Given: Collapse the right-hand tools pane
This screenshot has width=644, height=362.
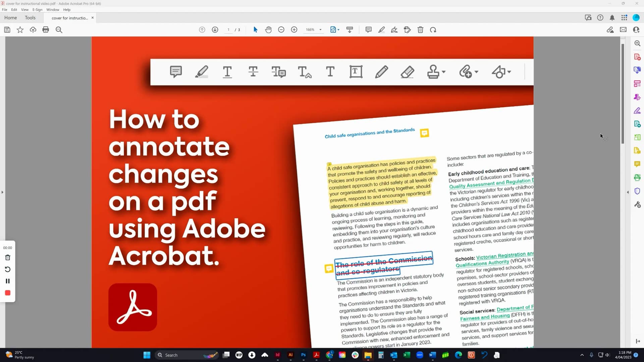Looking at the screenshot, I should (628, 192).
